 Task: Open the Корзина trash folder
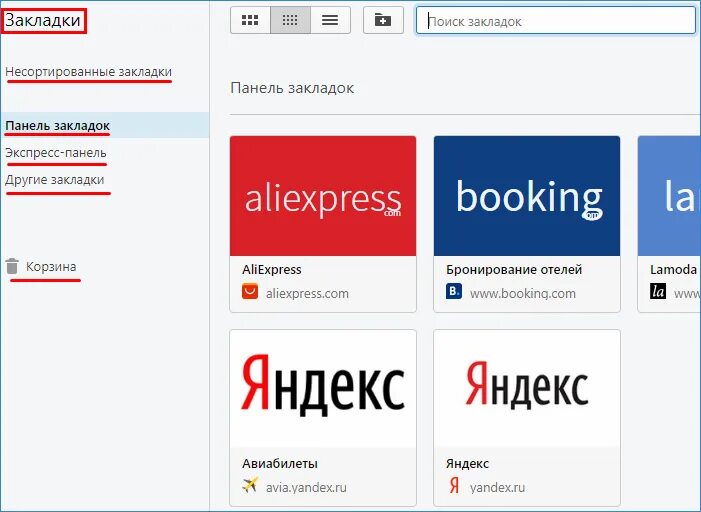click(51, 267)
